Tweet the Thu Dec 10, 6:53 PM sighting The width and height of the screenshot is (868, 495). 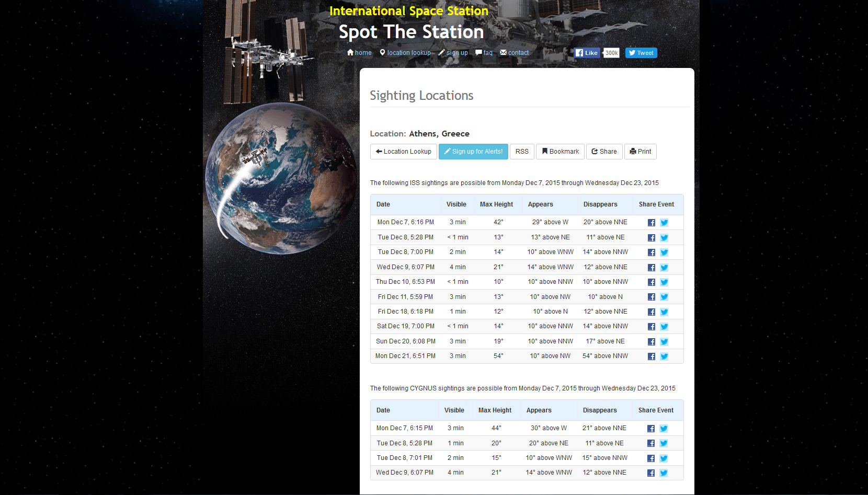click(x=664, y=282)
